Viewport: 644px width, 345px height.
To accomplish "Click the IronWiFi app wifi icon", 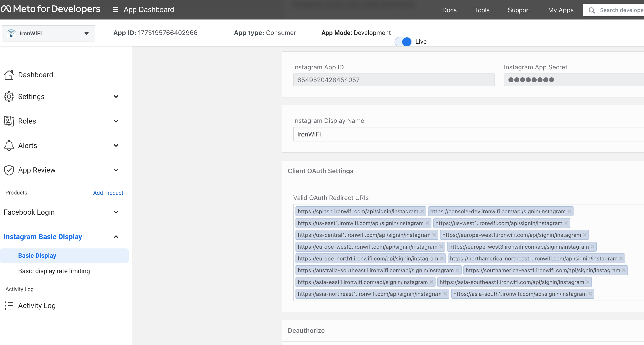I will click(x=11, y=33).
